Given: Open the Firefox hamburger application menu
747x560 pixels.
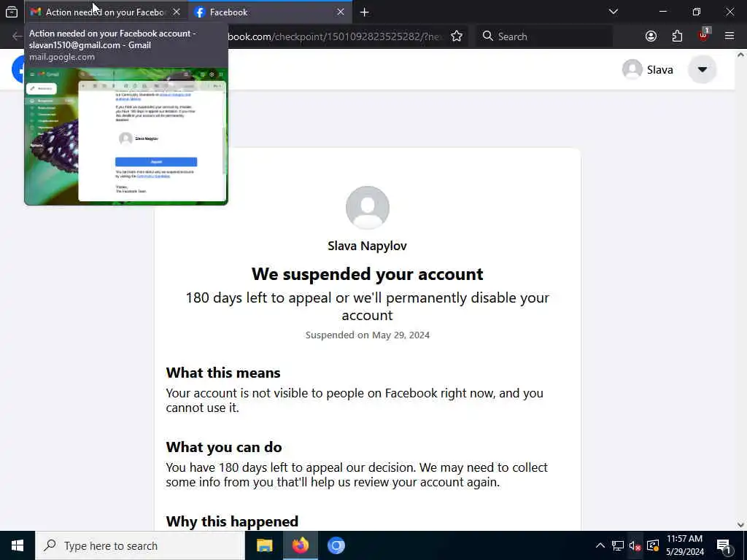Looking at the screenshot, I should [x=729, y=36].
